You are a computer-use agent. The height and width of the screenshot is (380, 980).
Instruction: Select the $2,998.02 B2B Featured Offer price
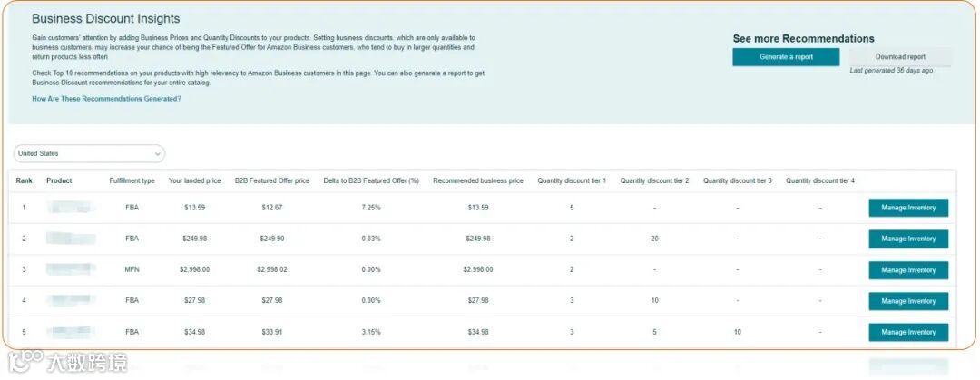coord(272,270)
